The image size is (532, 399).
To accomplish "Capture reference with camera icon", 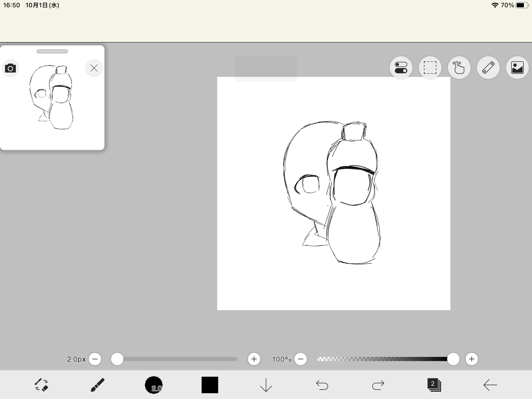I will [x=11, y=68].
